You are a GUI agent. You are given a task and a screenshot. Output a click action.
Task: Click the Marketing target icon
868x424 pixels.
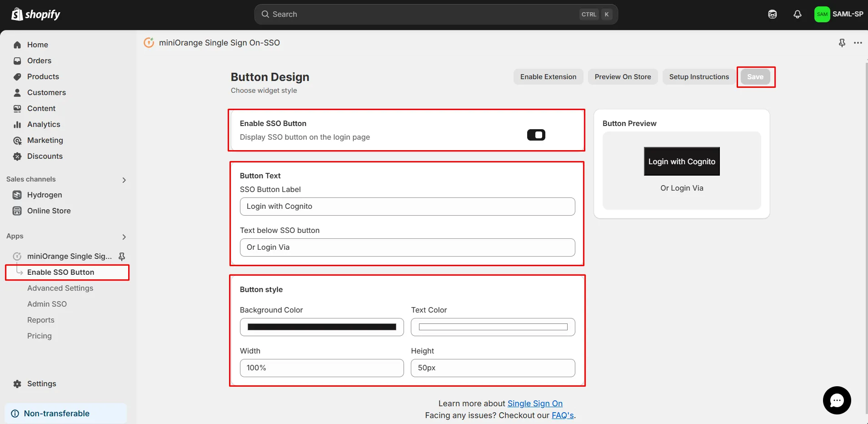click(17, 140)
